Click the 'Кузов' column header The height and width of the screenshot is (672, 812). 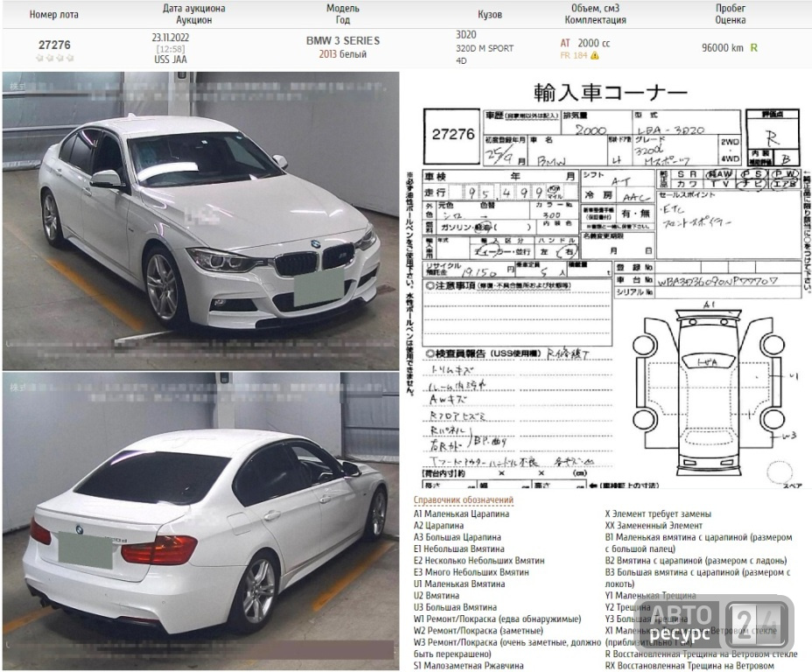point(489,15)
